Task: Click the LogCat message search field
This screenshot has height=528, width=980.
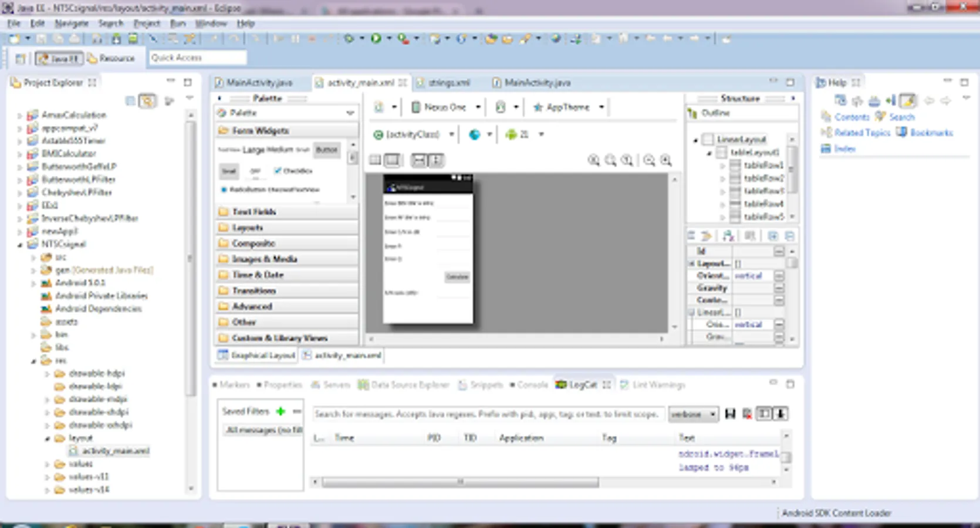Action: coord(488,414)
